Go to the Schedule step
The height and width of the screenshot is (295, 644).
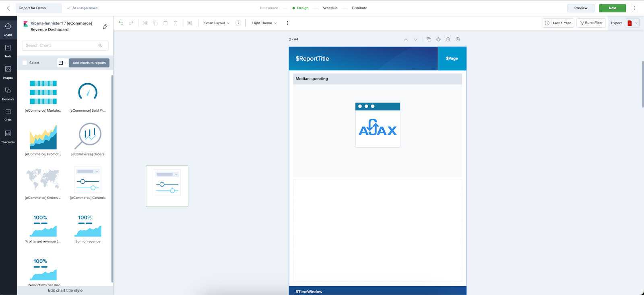click(x=330, y=8)
